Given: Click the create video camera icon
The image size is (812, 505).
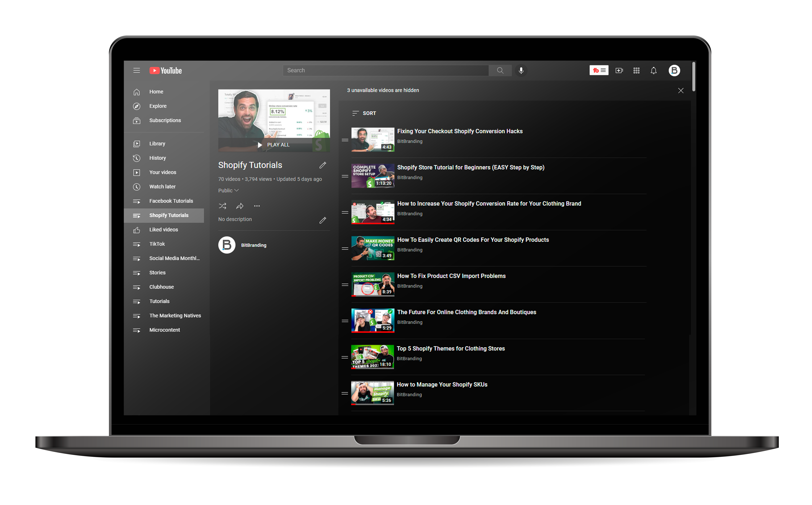Looking at the screenshot, I should coord(619,71).
